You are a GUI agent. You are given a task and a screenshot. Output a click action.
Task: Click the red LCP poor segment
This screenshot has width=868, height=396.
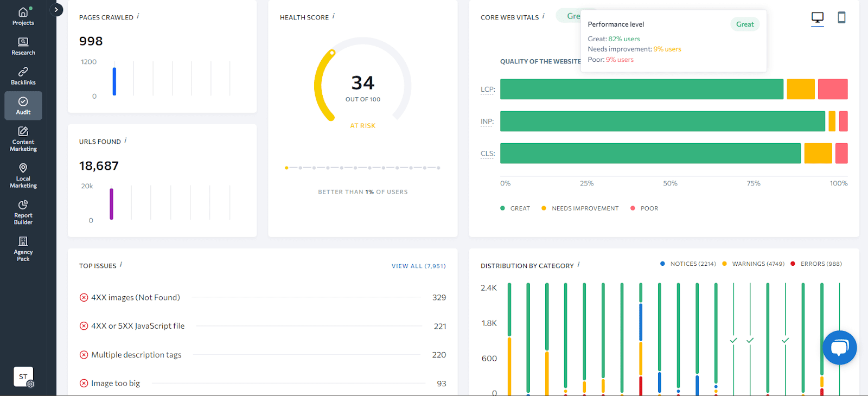[x=833, y=89]
